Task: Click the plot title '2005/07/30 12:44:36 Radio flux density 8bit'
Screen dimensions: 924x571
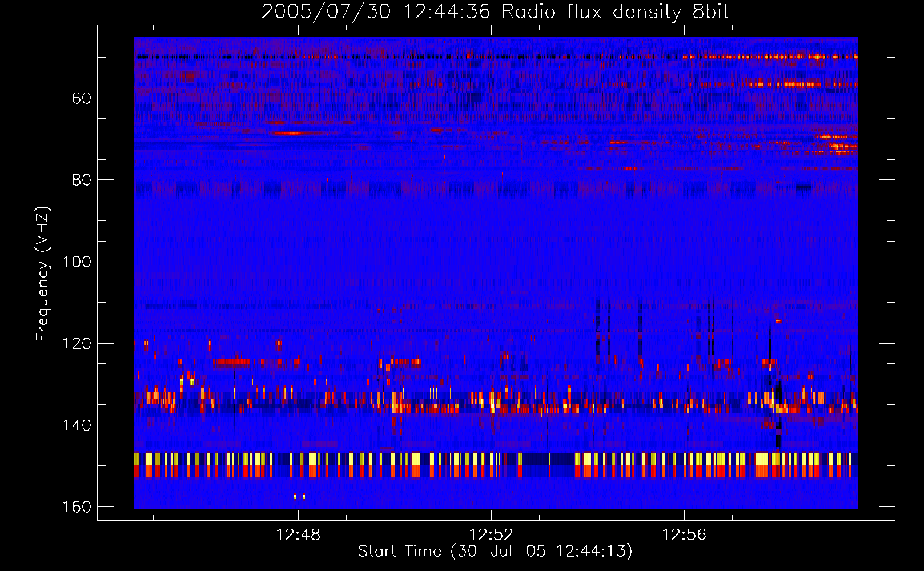Action: click(x=495, y=12)
